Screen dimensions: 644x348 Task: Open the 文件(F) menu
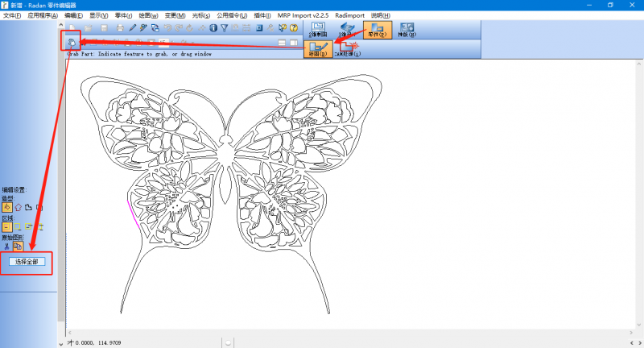(11, 15)
